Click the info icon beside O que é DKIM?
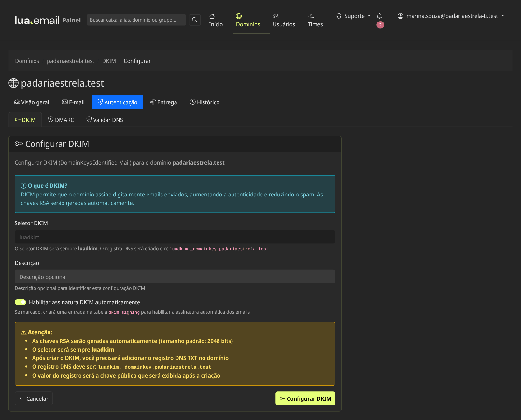The height and width of the screenshot is (420, 521). coord(23,186)
